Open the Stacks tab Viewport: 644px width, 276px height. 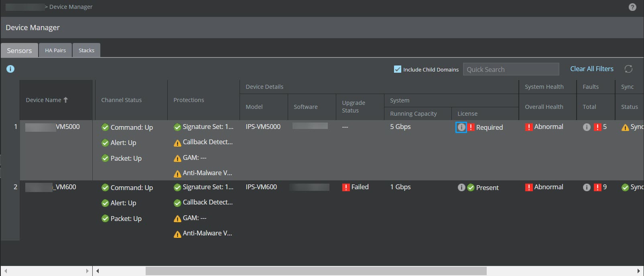86,50
